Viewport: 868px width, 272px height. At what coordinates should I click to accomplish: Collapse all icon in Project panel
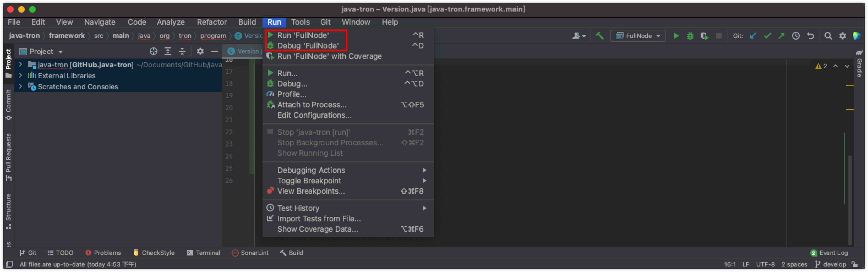(182, 51)
